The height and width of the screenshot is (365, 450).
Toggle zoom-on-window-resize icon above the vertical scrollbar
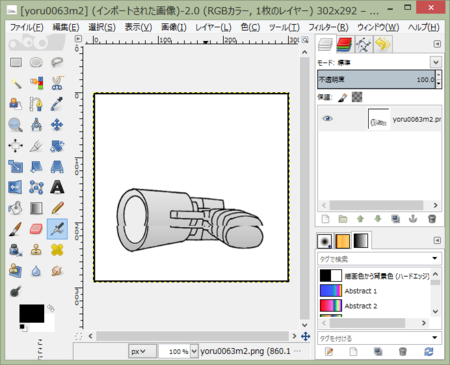pyautogui.click(x=305, y=40)
